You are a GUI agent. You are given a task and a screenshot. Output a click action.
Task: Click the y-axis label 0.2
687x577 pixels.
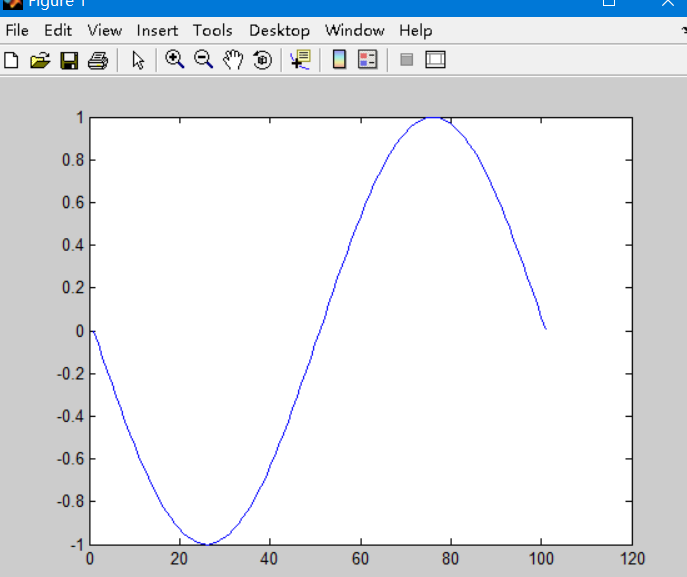73,288
